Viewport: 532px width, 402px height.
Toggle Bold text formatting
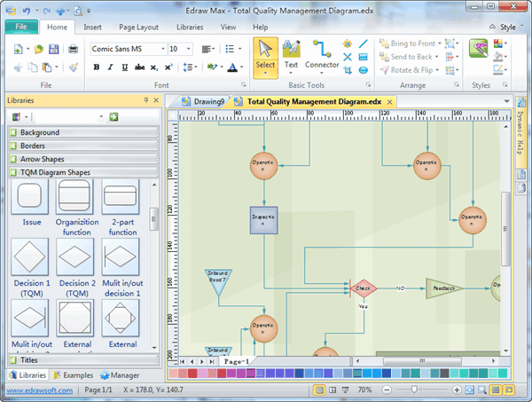pyautogui.click(x=96, y=67)
